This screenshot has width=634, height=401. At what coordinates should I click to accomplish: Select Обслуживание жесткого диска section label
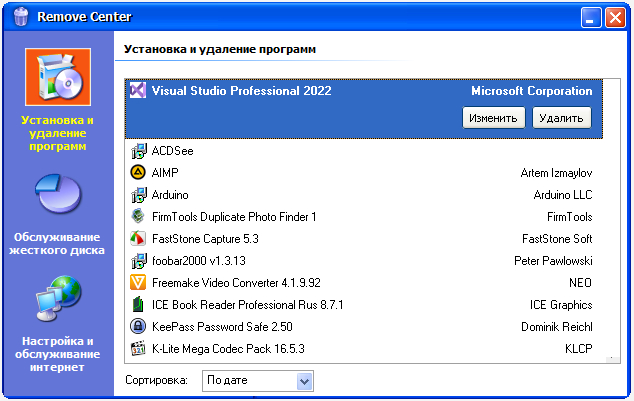pyautogui.click(x=57, y=244)
